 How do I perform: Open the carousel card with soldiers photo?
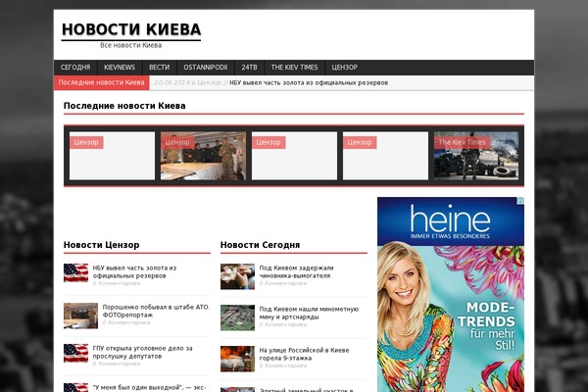click(x=203, y=156)
